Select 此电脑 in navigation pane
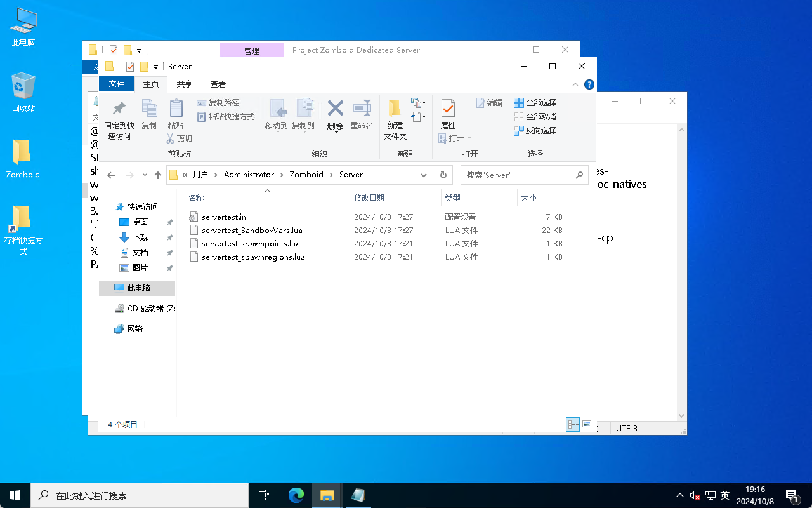812x508 pixels. click(x=137, y=288)
